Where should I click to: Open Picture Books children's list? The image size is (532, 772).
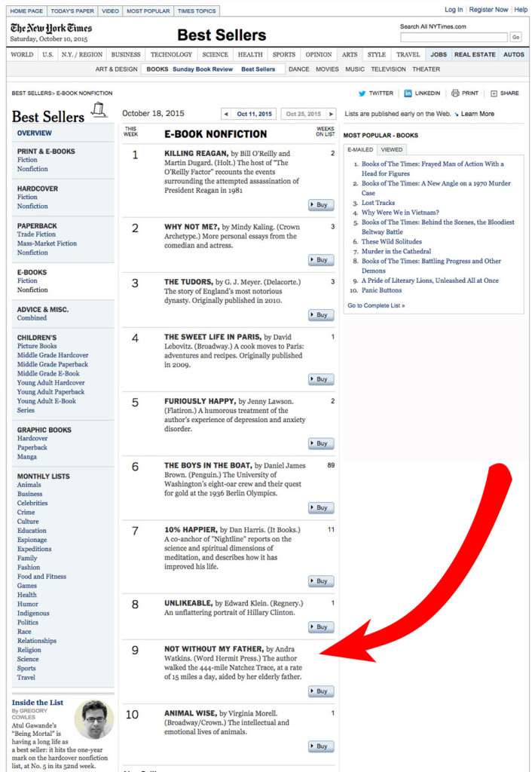coord(37,346)
